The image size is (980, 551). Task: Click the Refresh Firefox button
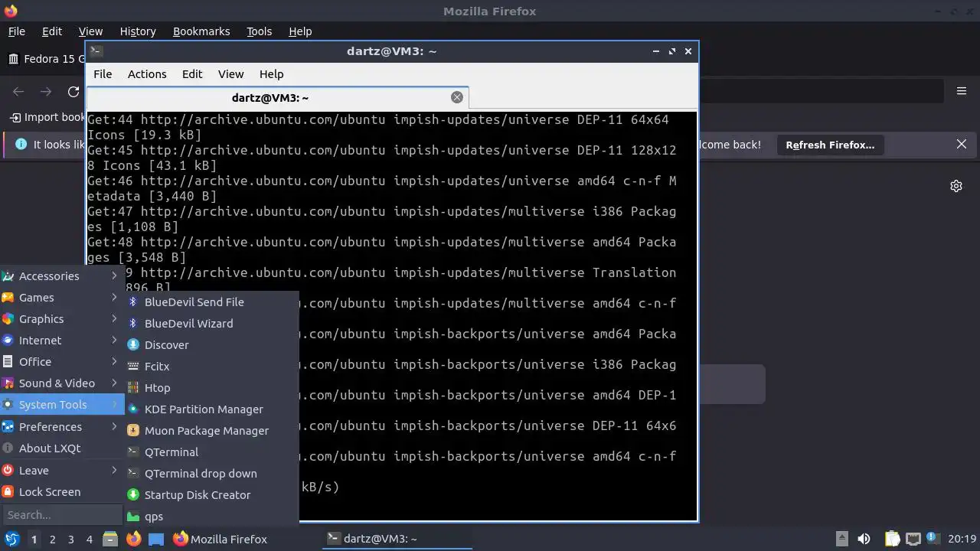tap(830, 145)
